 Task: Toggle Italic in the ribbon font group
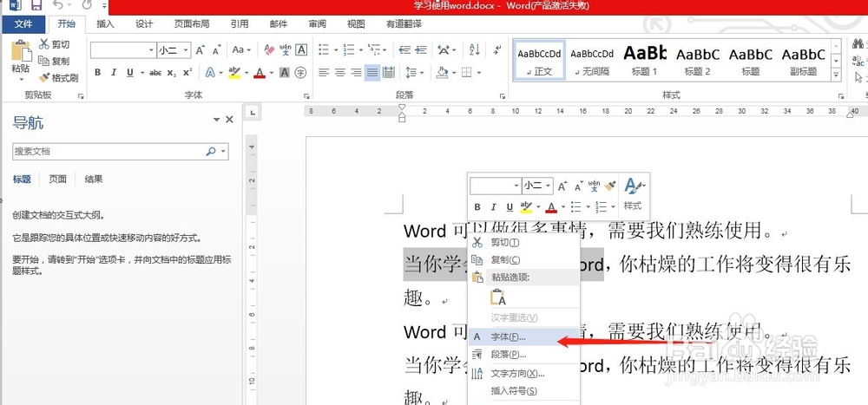coord(114,73)
